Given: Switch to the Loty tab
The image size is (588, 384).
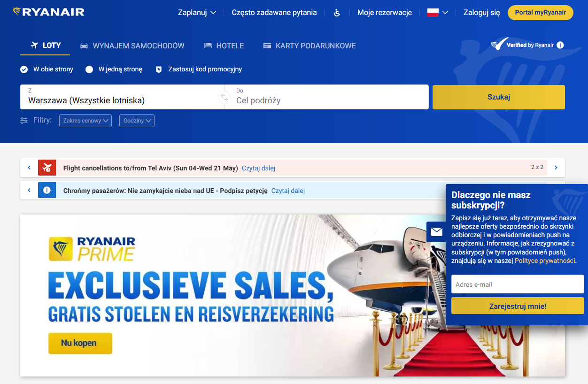Looking at the screenshot, I should (45, 46).
